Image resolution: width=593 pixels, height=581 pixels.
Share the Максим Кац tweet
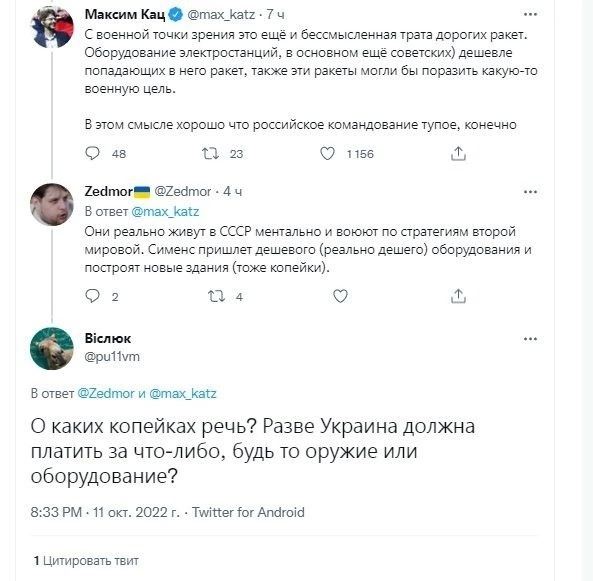pos(458,154)
